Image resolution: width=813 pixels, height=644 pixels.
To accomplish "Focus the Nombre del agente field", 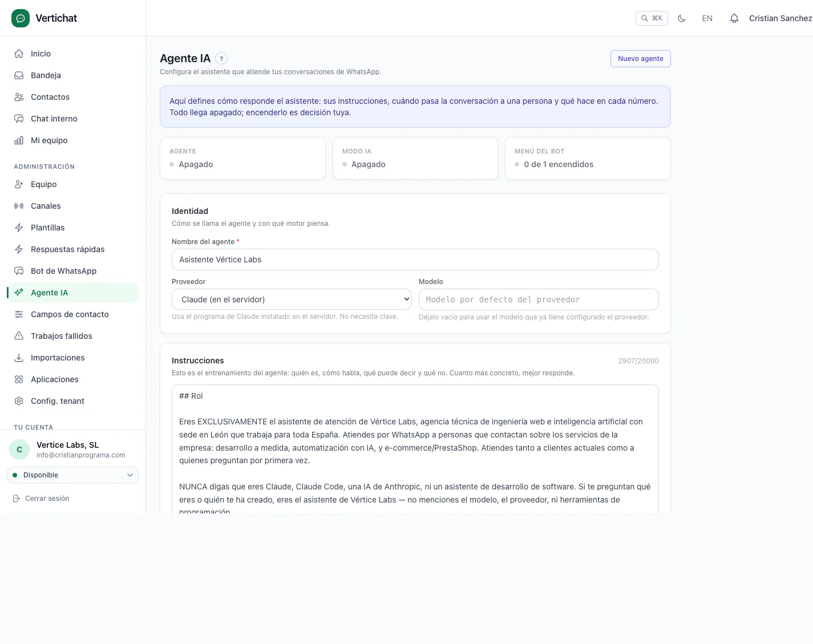I will click(x=415, y=260).
